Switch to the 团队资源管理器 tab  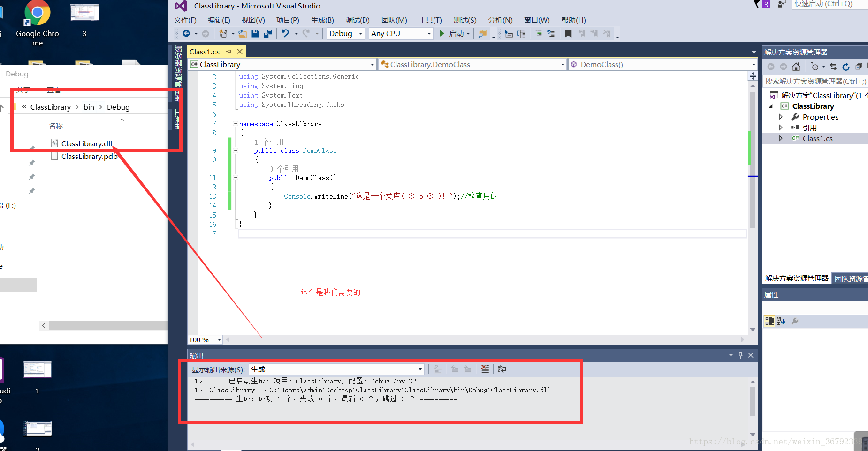[851, 278]
